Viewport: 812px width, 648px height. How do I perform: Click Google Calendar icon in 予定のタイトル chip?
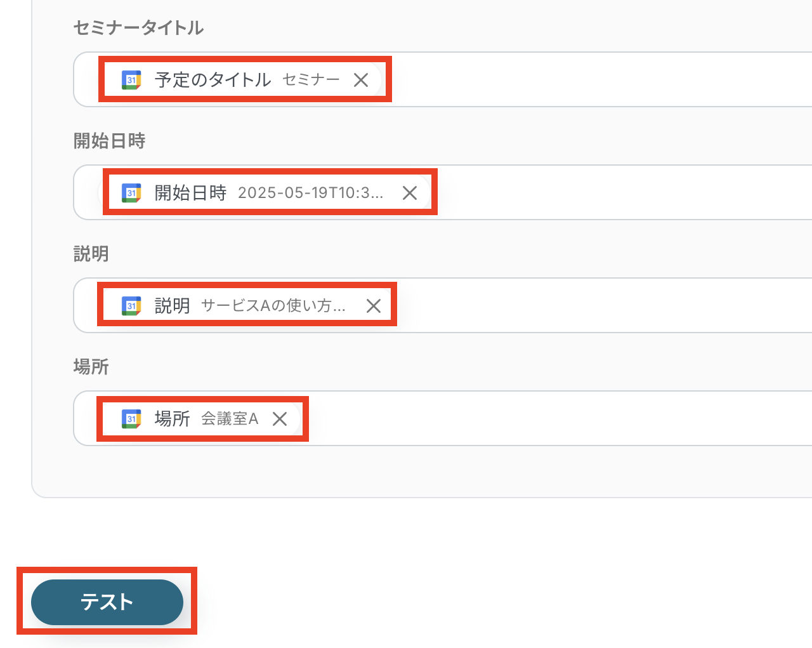coord(131,80)
